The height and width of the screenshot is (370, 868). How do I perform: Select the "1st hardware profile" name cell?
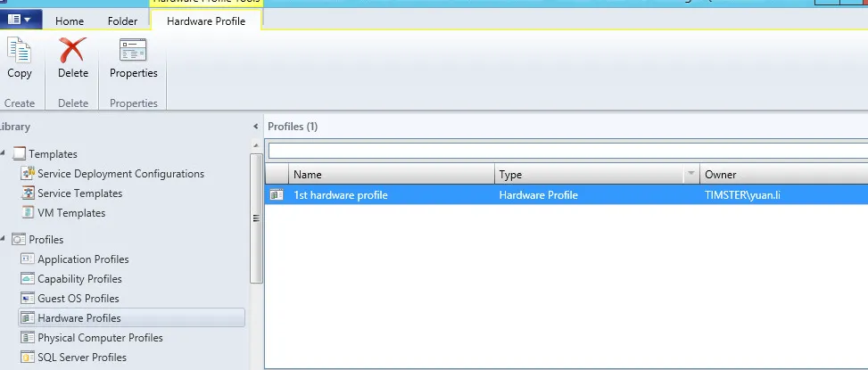click(x=341, y=194)
